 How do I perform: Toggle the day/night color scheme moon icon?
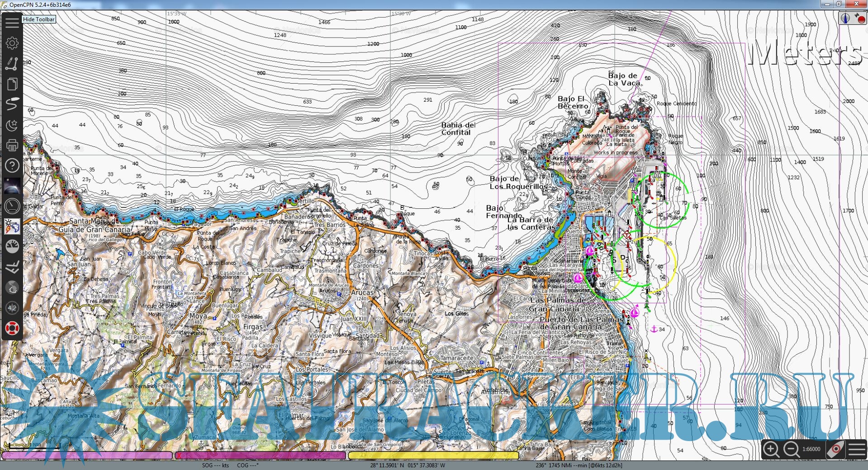(x=12, y=125)
